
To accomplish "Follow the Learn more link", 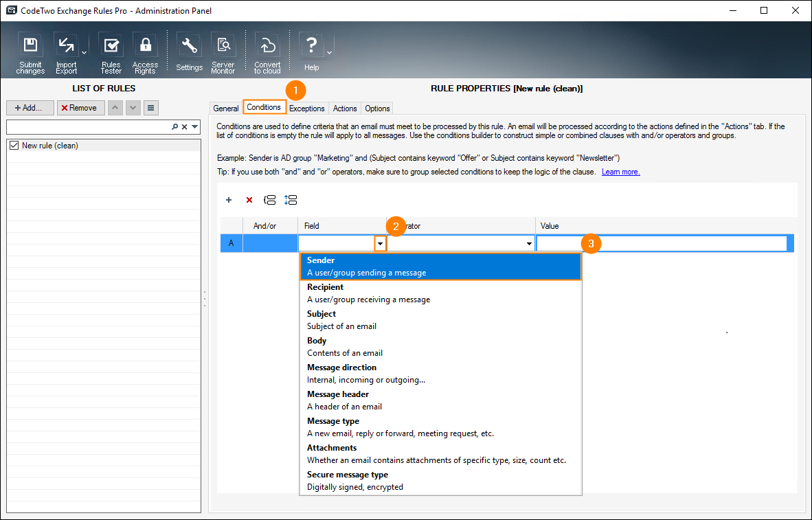I will [621, 172].
